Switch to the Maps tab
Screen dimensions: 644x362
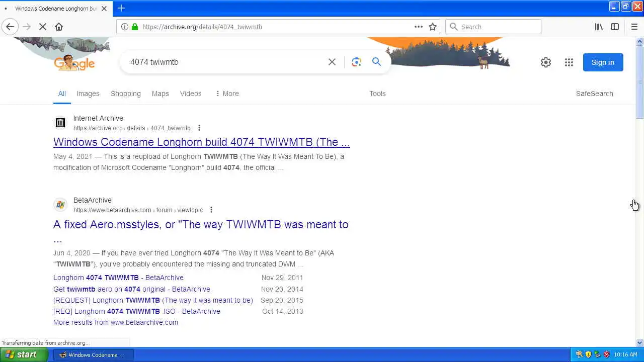click(x=160, y=94)
